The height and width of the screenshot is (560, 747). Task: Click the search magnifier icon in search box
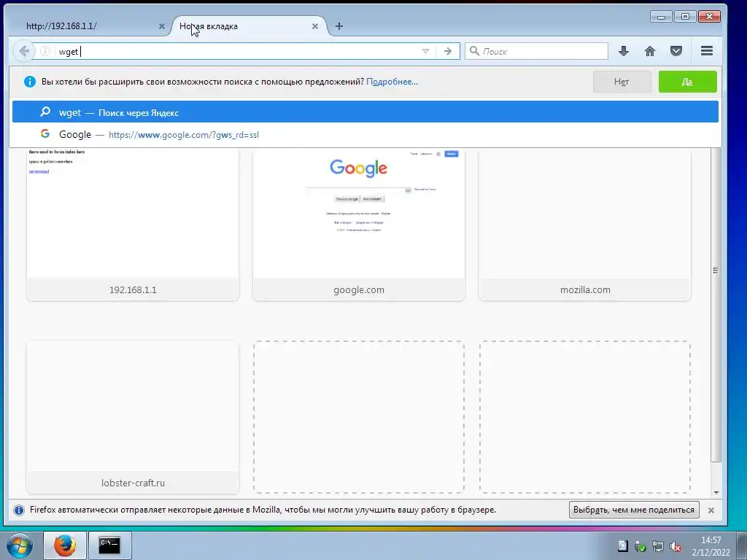474,50
